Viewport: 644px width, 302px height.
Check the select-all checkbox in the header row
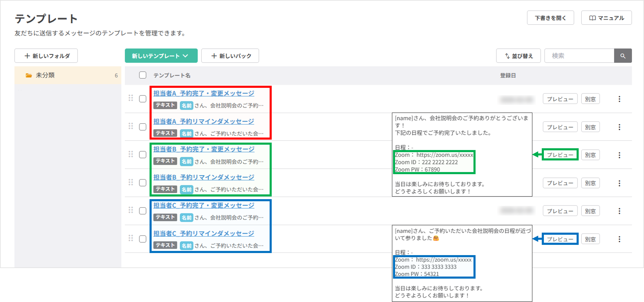[143, 75]
